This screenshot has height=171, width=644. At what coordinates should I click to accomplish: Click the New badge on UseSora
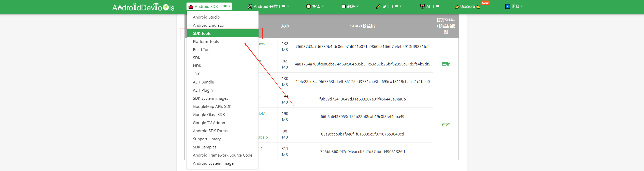(x=485, y=3)
